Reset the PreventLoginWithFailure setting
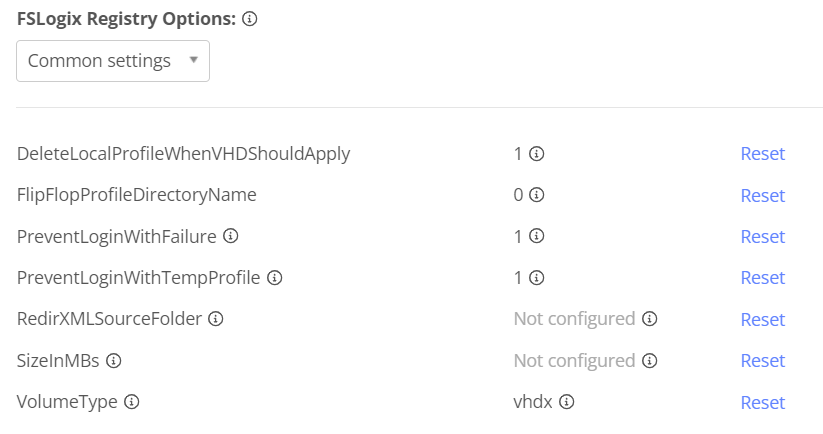Screen dimensions: 823x434 point(762,237)
